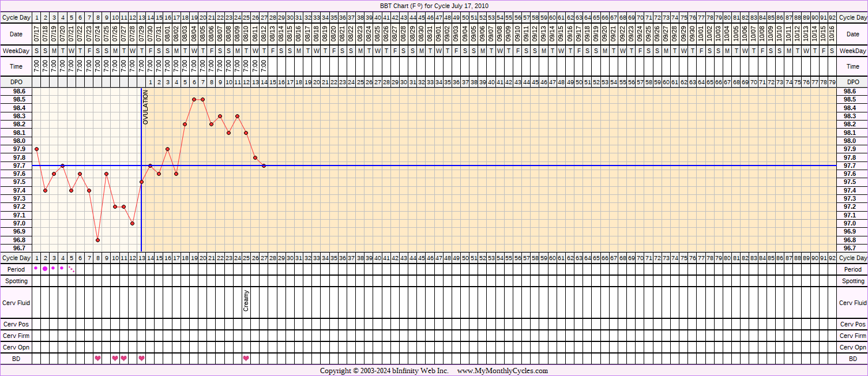Click cycle day 92 in the top header row
Screen dimensions: 868x376
[x=832, y=17]
